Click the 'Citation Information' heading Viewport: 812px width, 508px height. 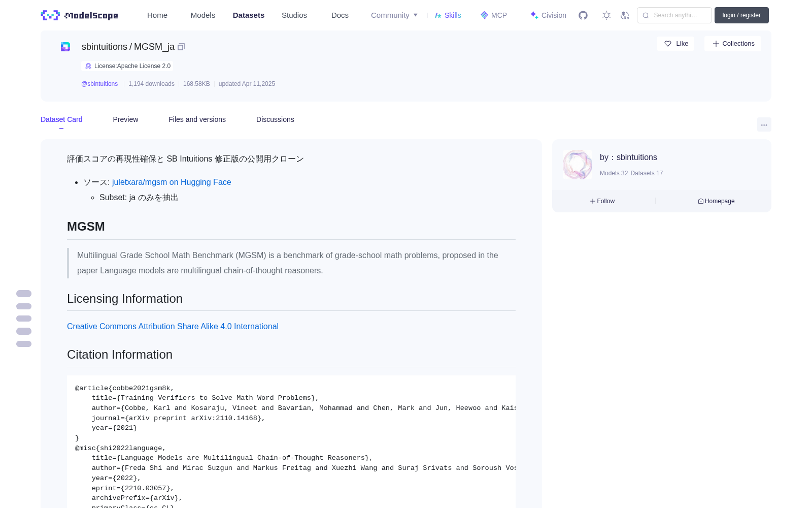120,355
